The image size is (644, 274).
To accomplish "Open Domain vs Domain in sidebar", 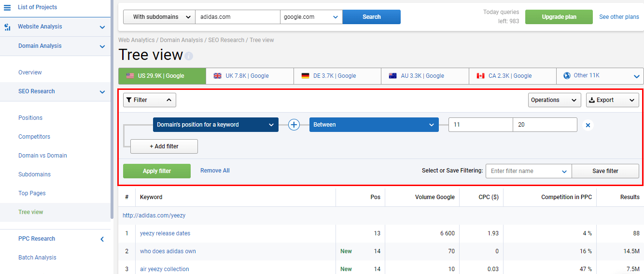I will pos(42,156).
